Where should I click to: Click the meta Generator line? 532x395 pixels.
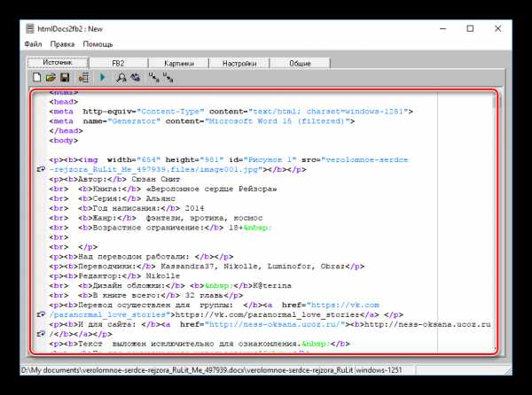[x=202, y=121]
